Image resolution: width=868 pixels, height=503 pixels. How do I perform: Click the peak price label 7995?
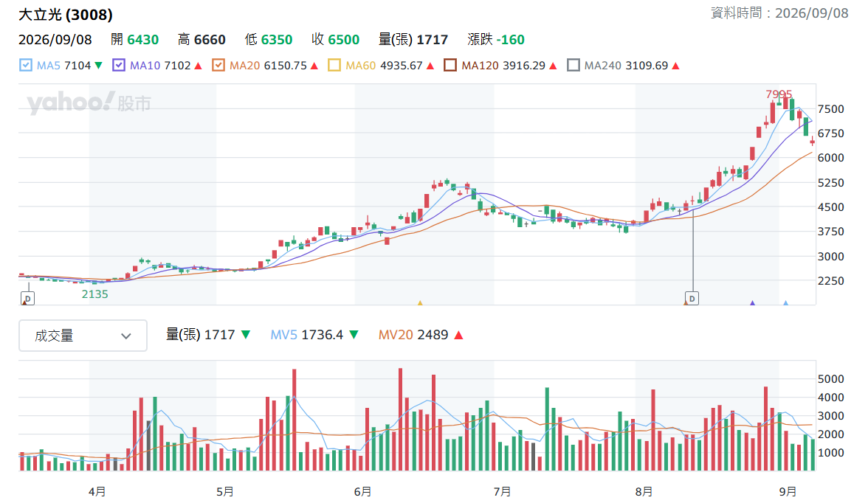point(779,94)
